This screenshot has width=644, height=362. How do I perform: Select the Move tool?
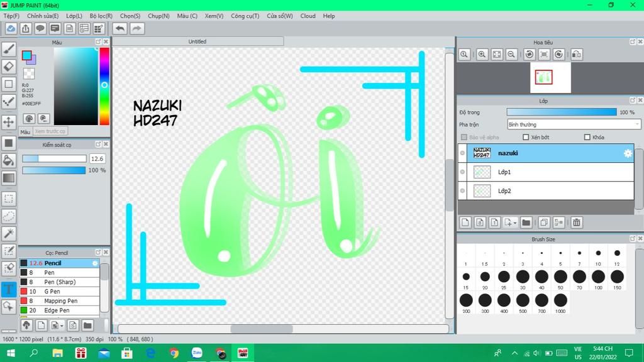click(x=9, y=121)
